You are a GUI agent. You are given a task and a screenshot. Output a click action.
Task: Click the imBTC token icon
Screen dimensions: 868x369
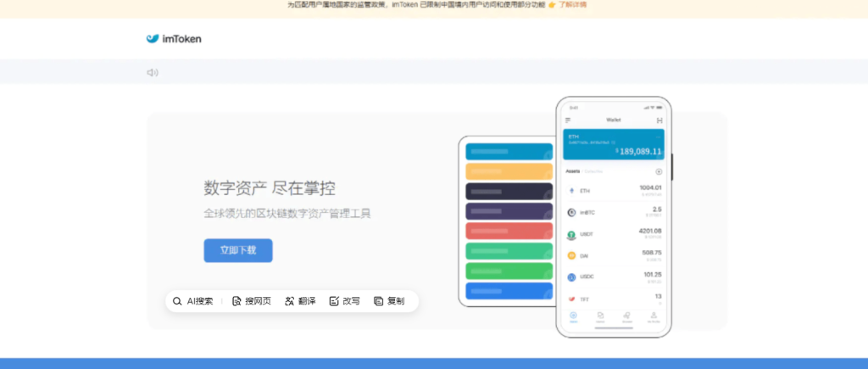pyautogui.click(x=572, y=212)
